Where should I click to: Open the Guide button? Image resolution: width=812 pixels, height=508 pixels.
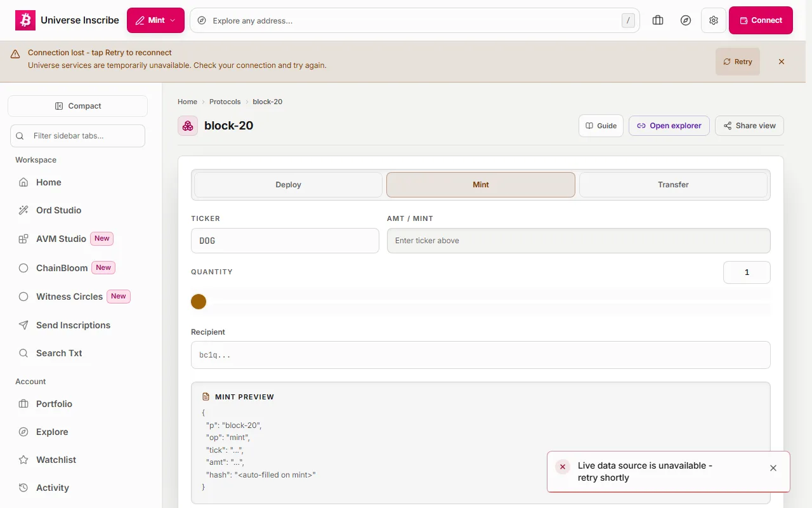point(601,126)
